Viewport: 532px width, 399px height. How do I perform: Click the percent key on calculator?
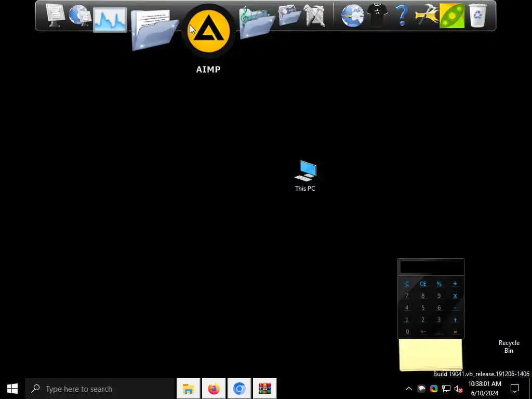(439, 284)
